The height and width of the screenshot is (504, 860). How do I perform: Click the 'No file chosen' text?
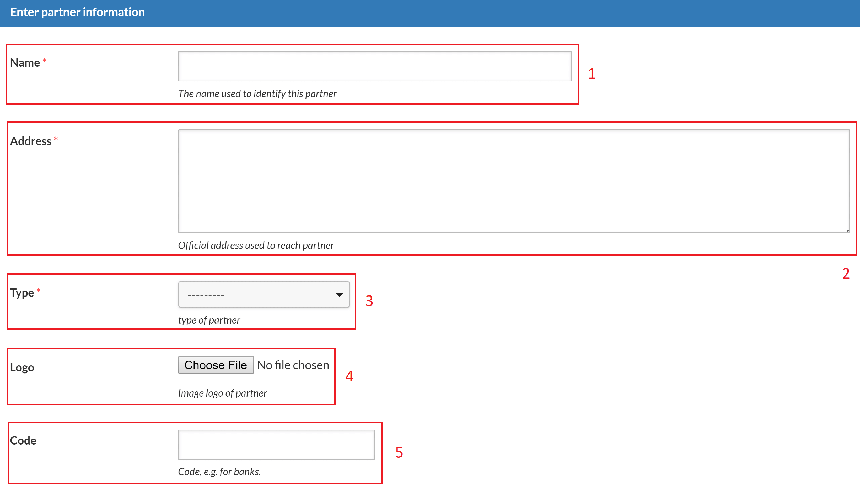[293, 365]
